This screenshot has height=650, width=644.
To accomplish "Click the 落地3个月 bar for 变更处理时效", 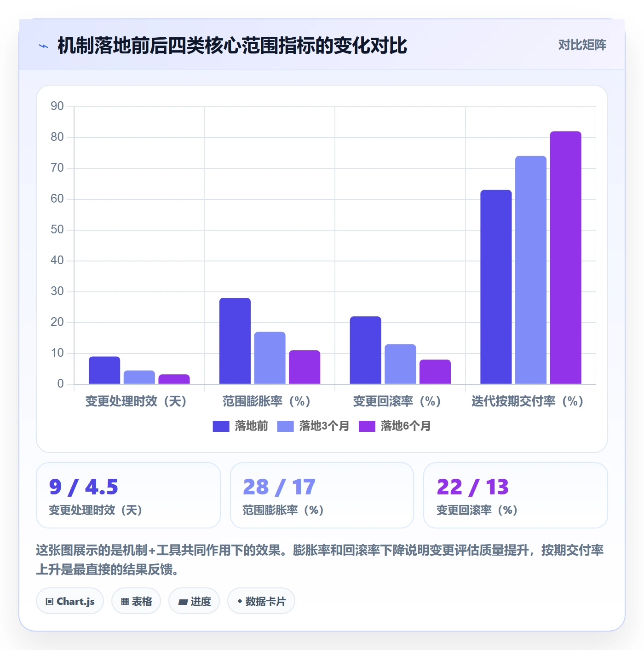I will (x=139, y=377).
